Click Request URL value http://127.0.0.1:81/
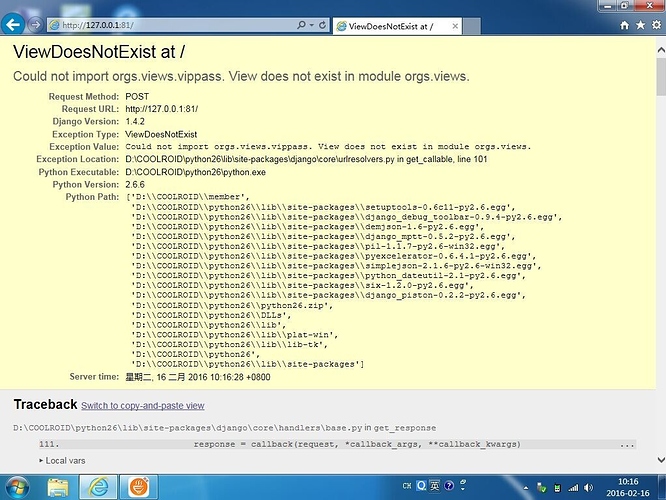This screenshot has width=666, height=500. [161, 109]
